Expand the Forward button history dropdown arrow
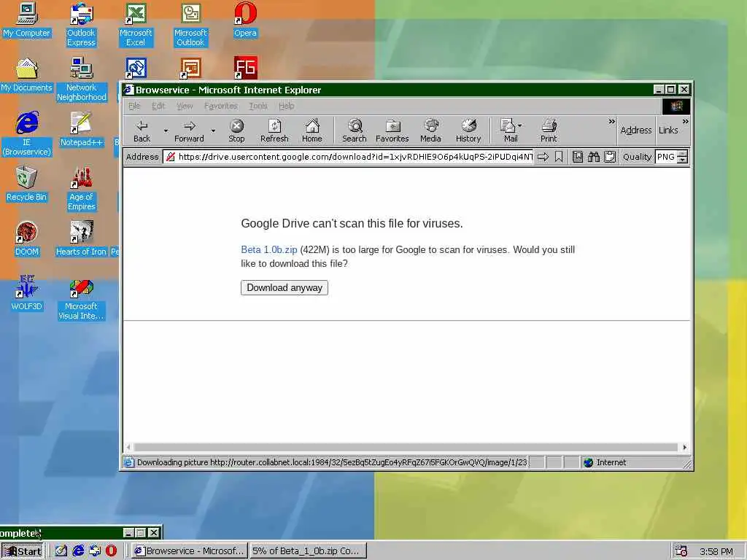The width and height of the screenshot is (747, 560). click(213, 131)
